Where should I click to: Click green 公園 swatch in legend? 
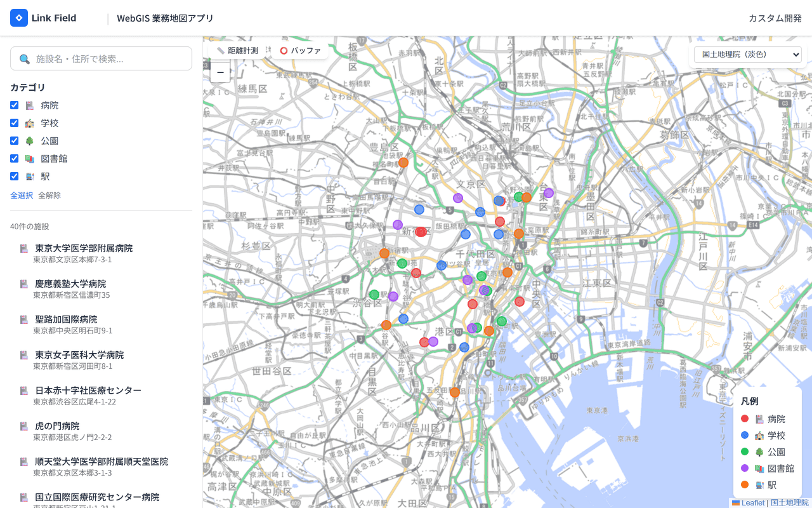(x=745, y=452)
